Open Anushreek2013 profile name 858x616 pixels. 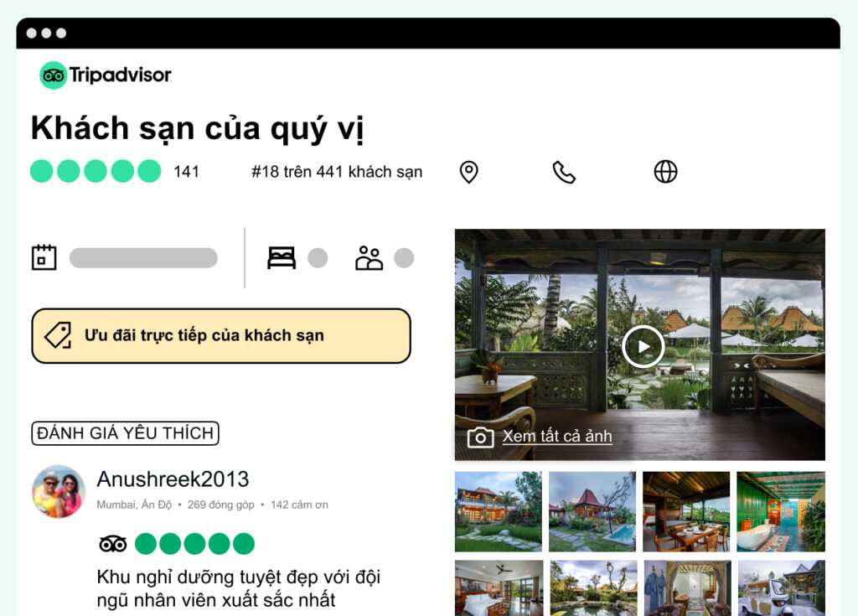173,479
